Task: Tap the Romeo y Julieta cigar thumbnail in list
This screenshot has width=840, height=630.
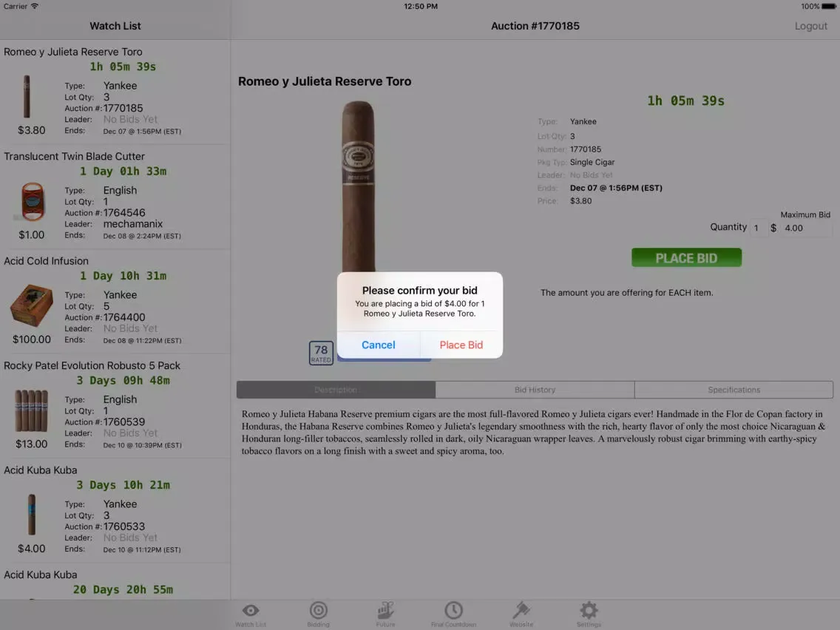Action: click(x=27, y=96)
